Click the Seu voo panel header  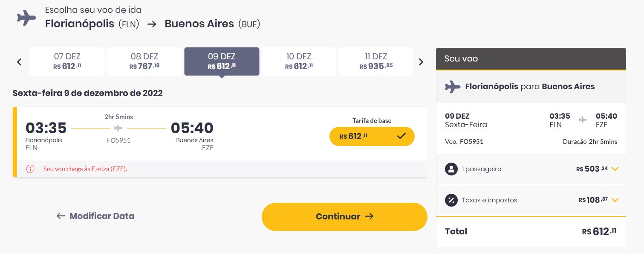(531, 58)
